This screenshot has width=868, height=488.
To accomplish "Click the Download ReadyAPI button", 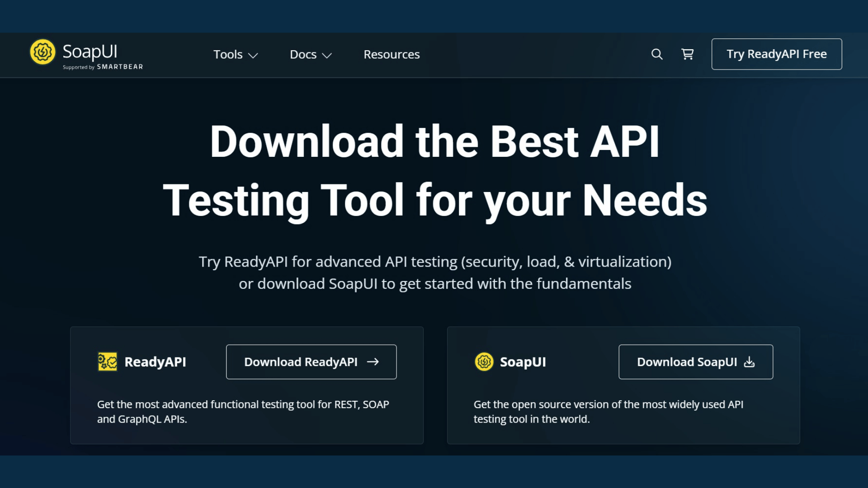I will point(311,362).
